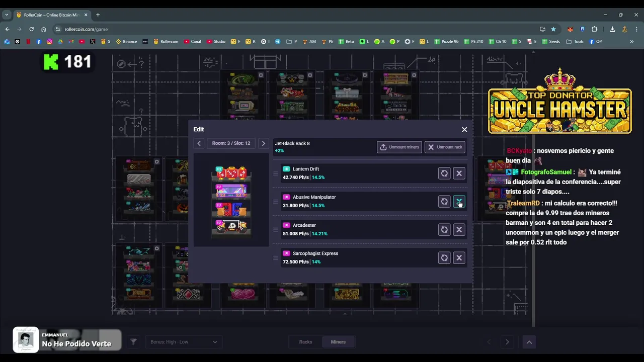Bookmark this page with star icon
Screen dimensions: 644x362
pyautogui.click(x=553, y=29)
